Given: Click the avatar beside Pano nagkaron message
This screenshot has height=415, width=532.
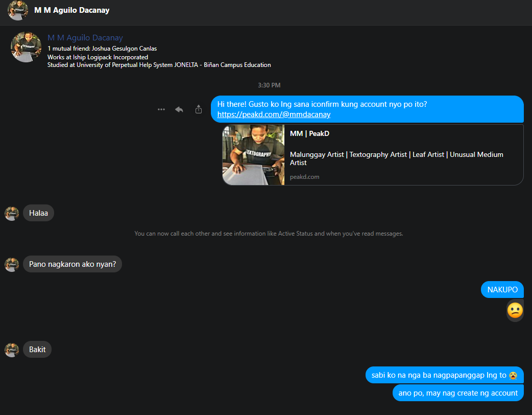Looking at the screenshot, I should pos(12,265).
